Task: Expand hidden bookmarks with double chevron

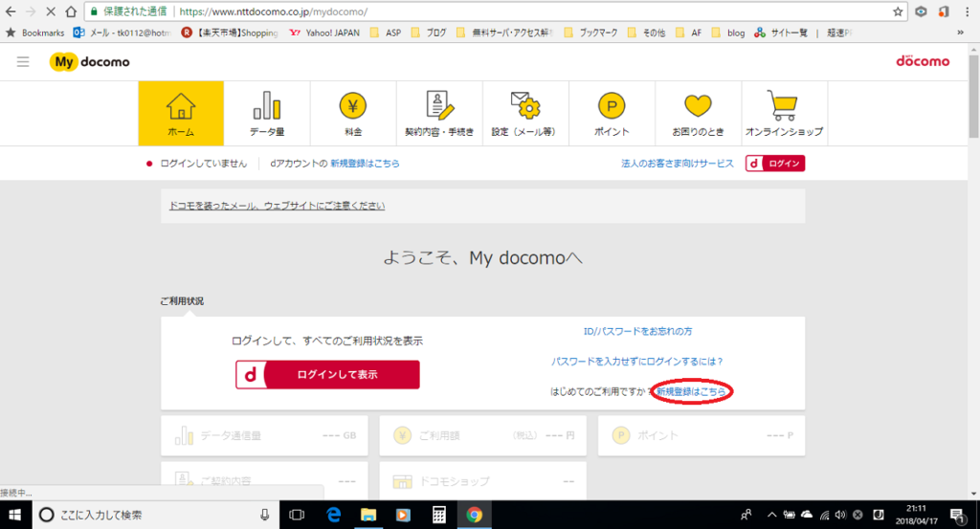Action: click(961, 33)
